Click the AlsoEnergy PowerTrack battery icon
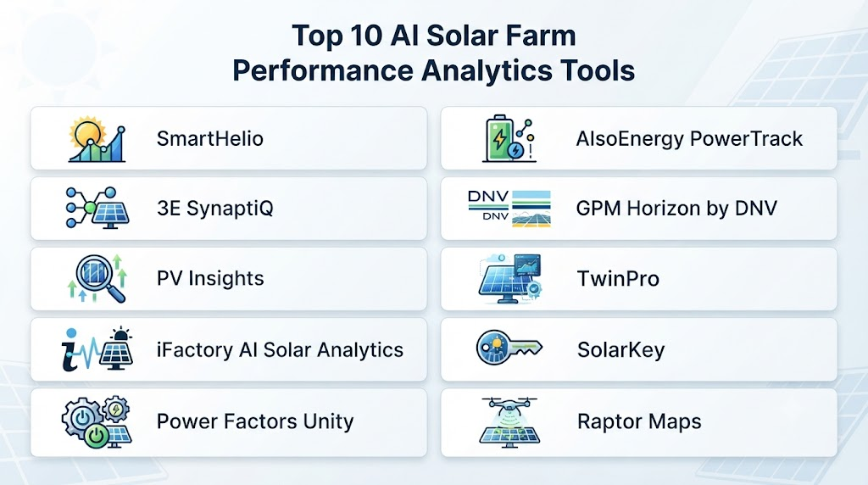Image resolution: width=868 pixels, height=485 pixels. click(509, 138)
